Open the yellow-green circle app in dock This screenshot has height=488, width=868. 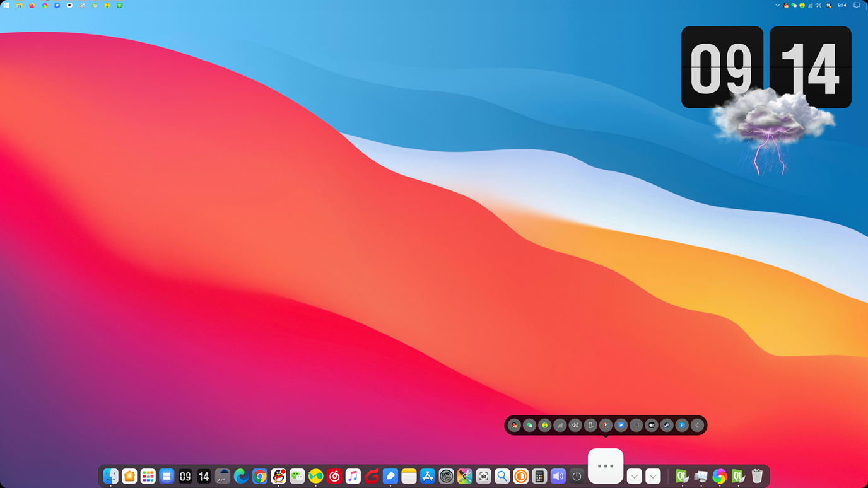pos(315,476)
